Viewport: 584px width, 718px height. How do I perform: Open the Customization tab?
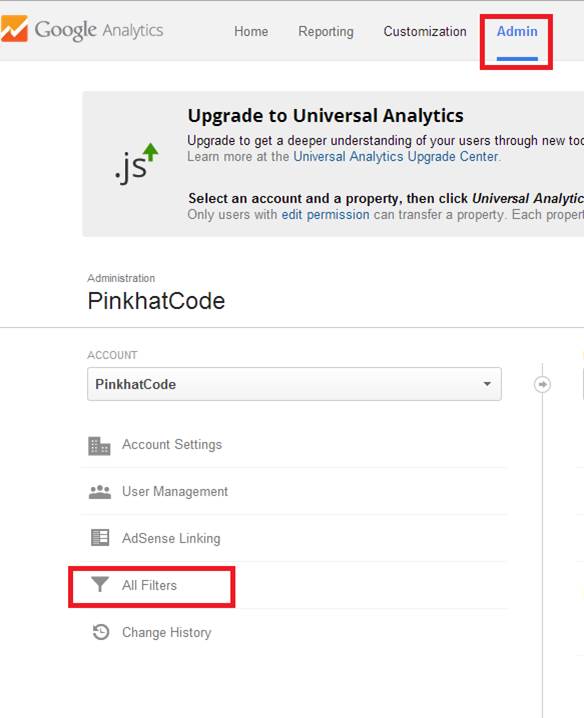click(425, 31)
